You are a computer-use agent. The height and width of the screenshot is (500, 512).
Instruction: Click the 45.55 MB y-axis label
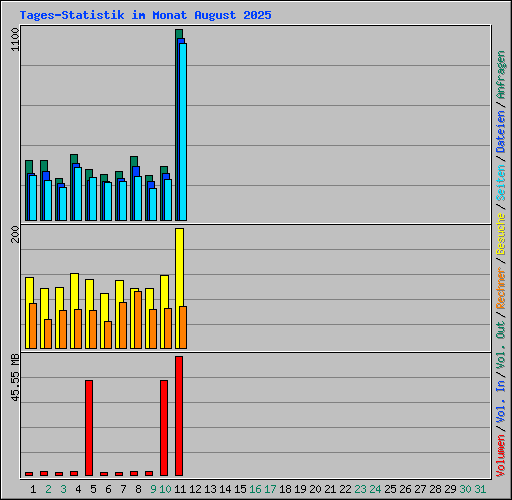[x=15, y=377]
